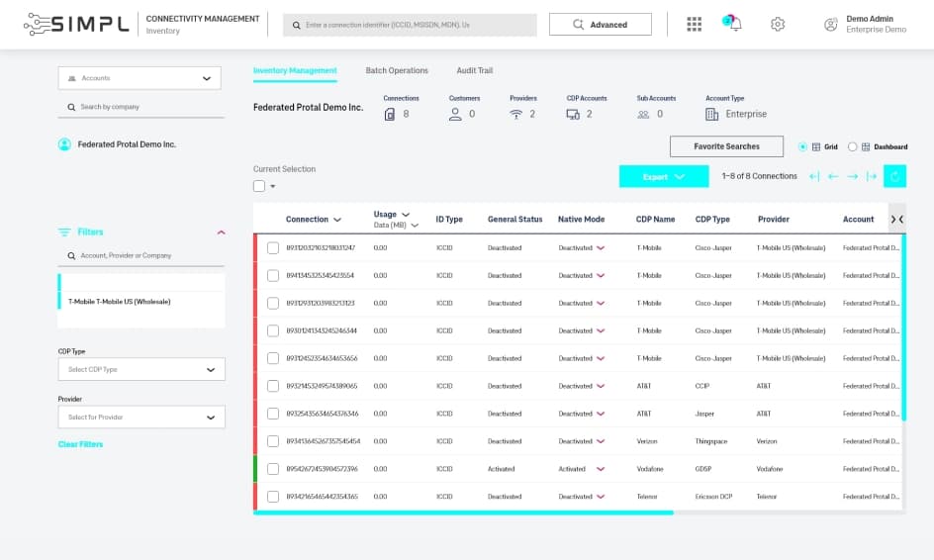Click the SIMPL logo

pos(76,24)
